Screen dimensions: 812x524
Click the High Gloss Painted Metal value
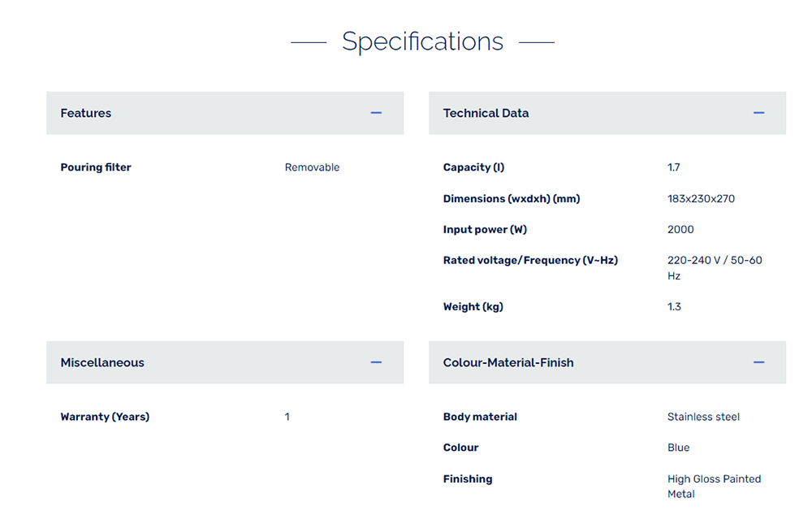[x=714, y=486]
